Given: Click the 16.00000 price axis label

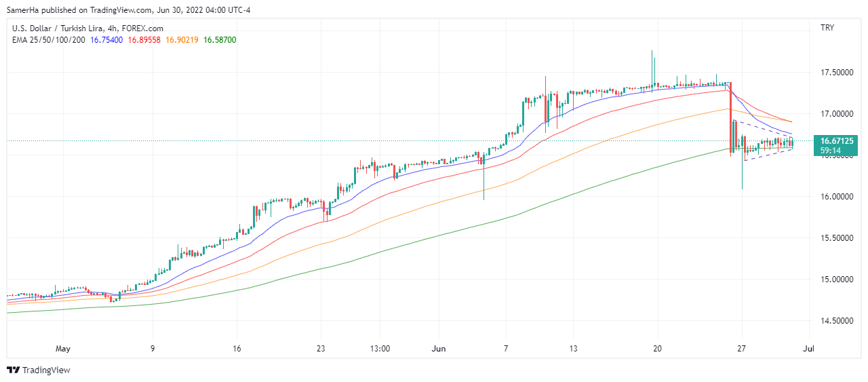Looking at the screenshot, I should pyautogui.click(x=835, y=196).
